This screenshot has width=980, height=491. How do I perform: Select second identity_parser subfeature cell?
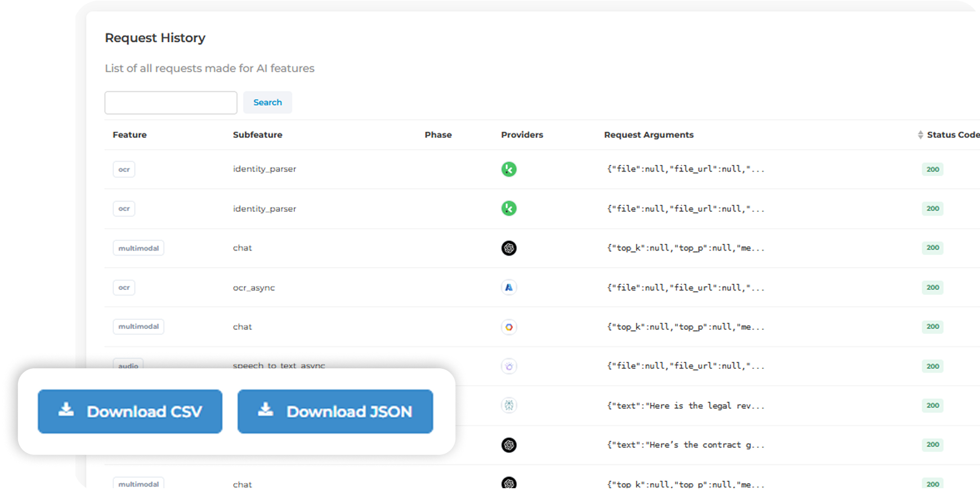pos(265,209)
